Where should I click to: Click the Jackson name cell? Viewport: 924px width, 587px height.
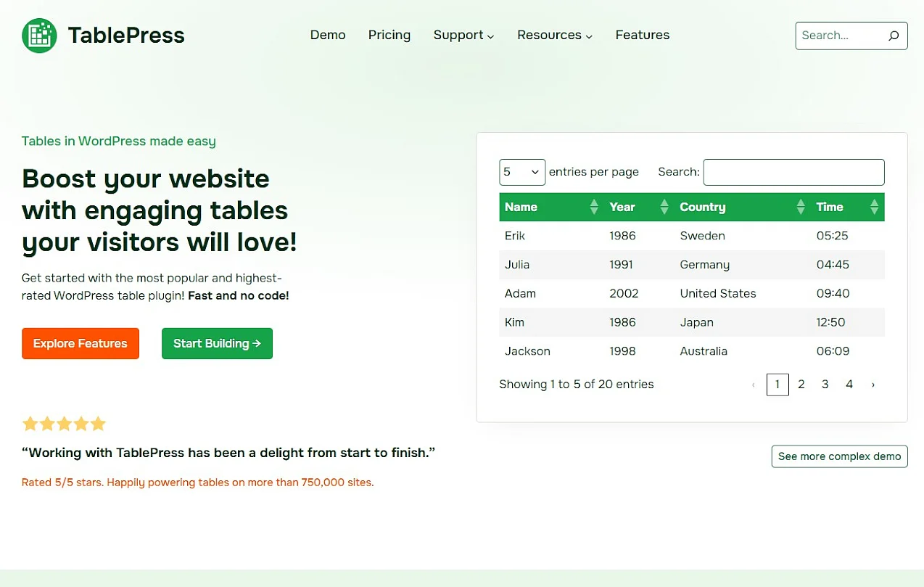pyautogui.click(x=552, y=351)
